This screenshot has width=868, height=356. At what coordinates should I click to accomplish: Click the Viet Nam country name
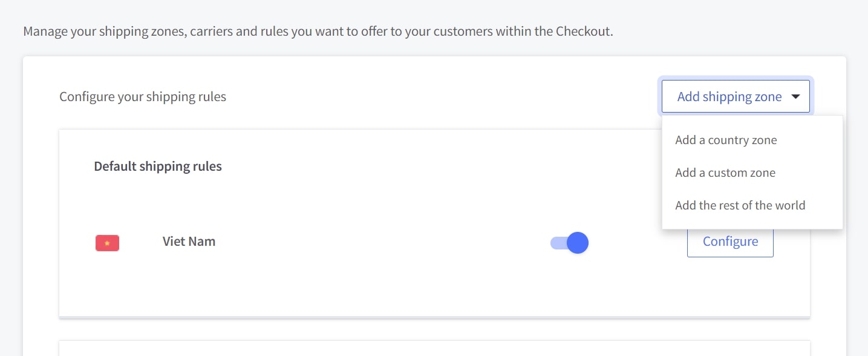point(189,242)
